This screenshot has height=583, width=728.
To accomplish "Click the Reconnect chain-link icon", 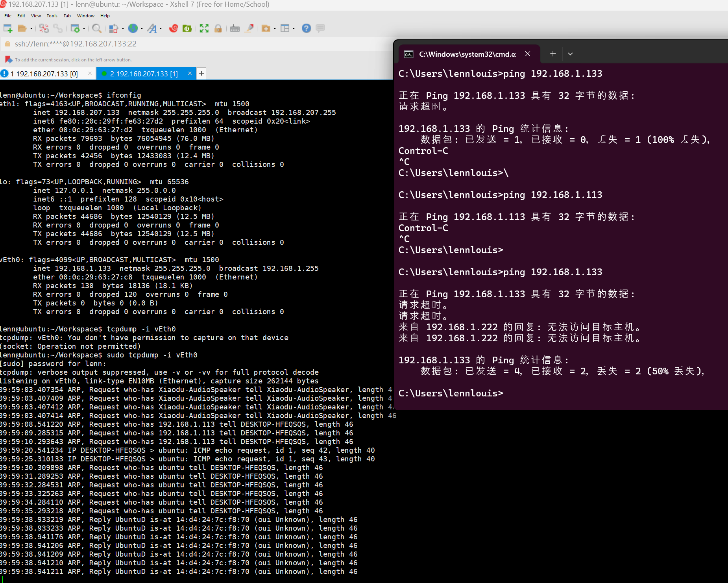I will [x=58, y=28].
